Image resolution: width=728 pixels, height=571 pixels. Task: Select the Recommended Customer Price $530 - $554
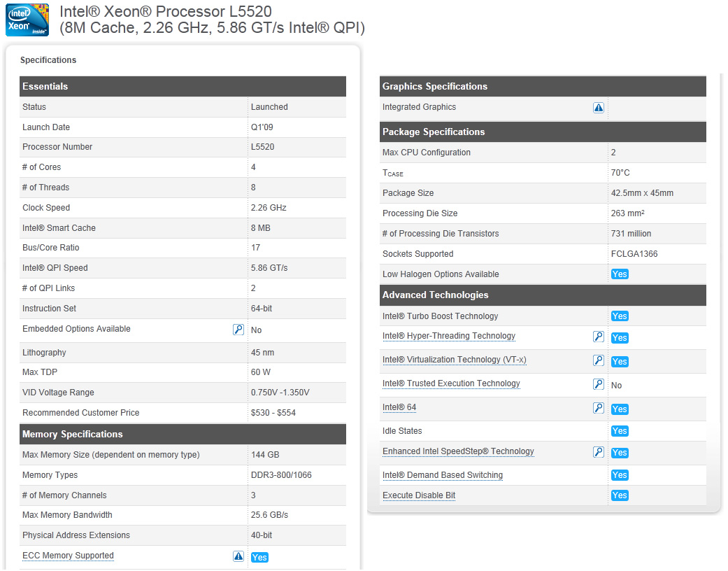coord(273,413)
